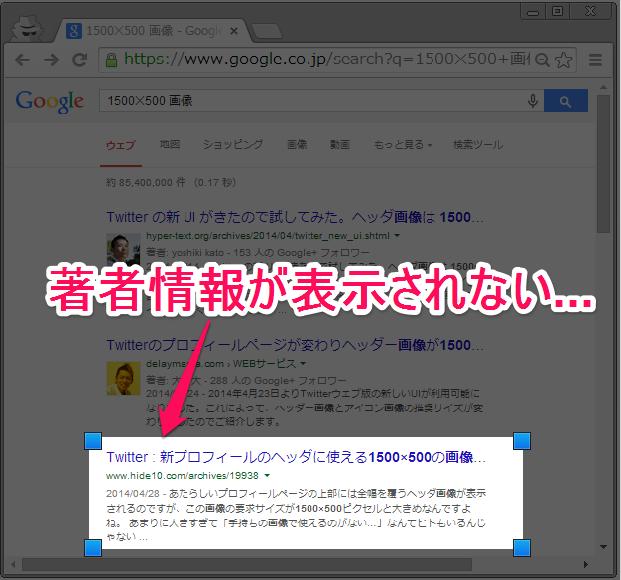This screenshot has height=580, width=621.
Task: Open the arrow next to www.hide10.com URL
Action: tap(267, 476)
